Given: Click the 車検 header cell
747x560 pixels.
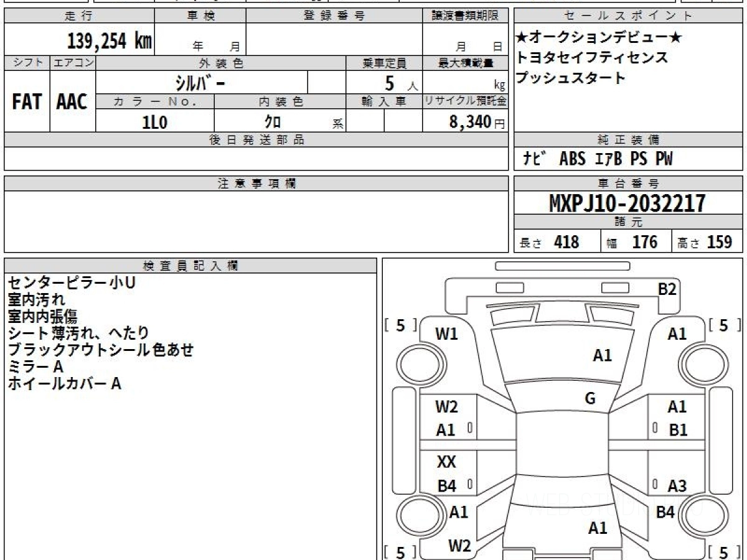Looking at the screenshot, I should pos(200,16).
